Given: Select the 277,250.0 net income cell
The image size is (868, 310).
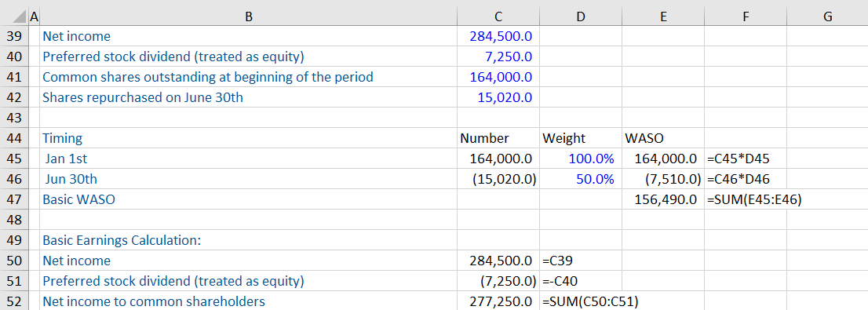Looking at the screenshot, I should click(x=498, y=301).
